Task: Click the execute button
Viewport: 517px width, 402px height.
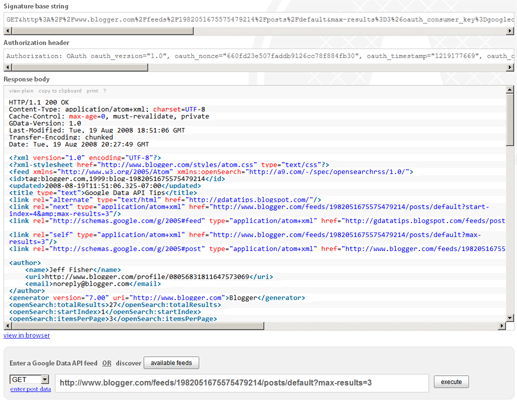Action: pyautogui.click(x=451, y=382)
